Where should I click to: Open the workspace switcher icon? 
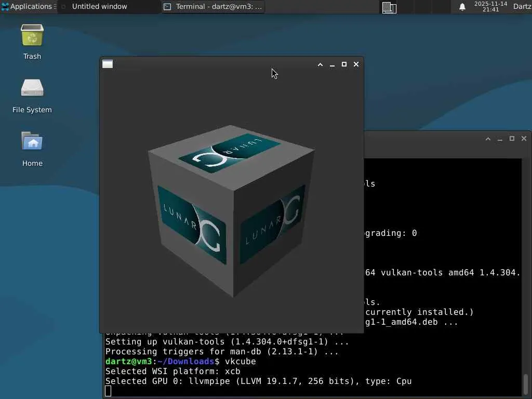tap(389, 7)
